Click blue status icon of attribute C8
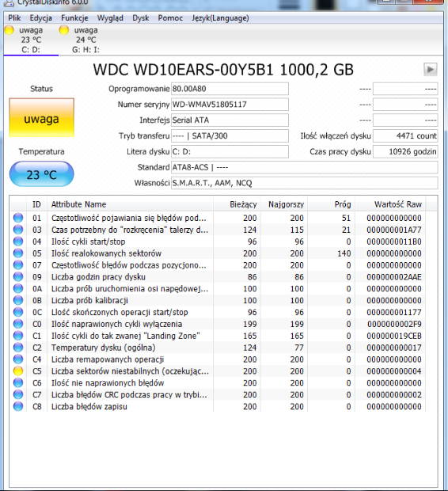The height and width of the screenshot is (491, 448). [x=18, y=406]
